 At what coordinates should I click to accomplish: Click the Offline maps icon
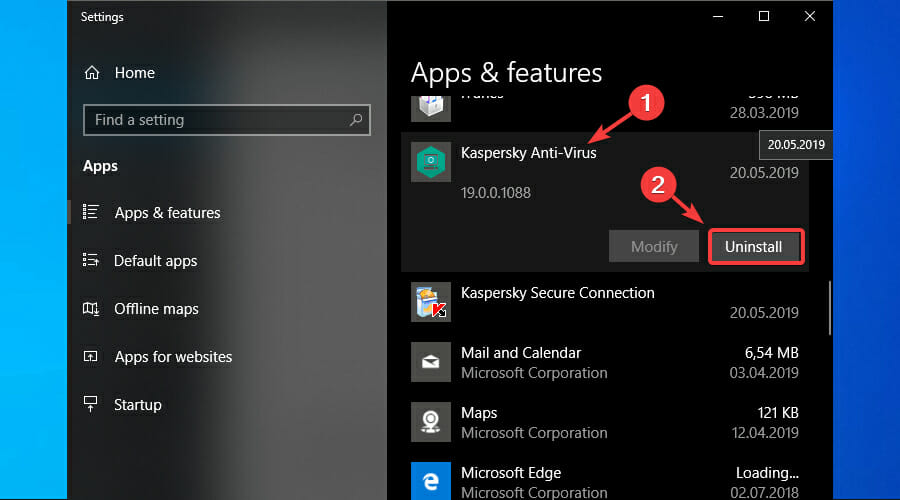(91, 309)
